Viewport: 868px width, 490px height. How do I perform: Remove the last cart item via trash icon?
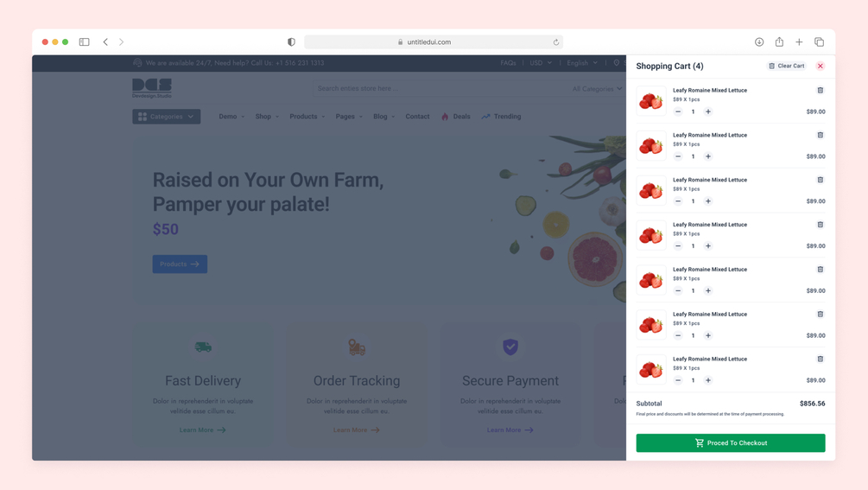coord(820,359)
